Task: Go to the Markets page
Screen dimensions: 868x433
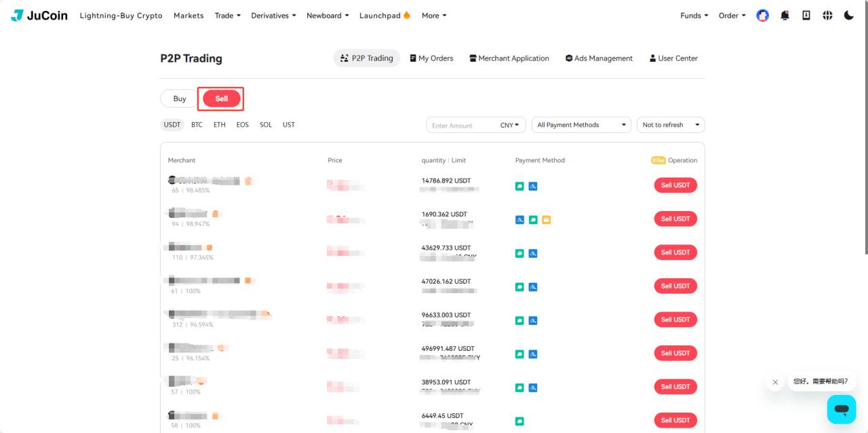Action: [189, 16]
